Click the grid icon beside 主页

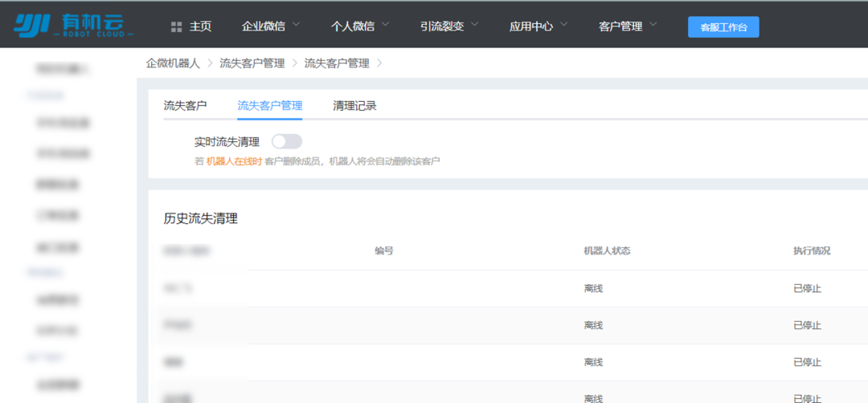tap(177, 26)
